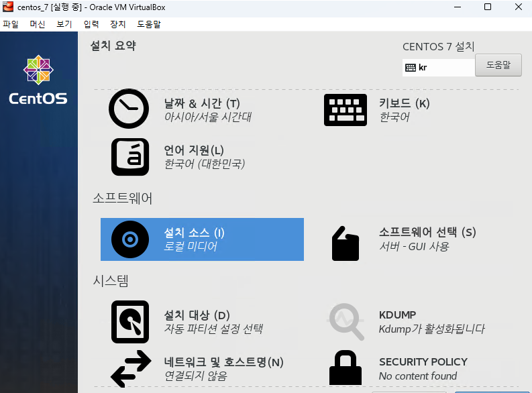Click the 네트워크 및 호스트명(N) label
The width and height of the screenshot is (532, 393).
tap(223, 362)
